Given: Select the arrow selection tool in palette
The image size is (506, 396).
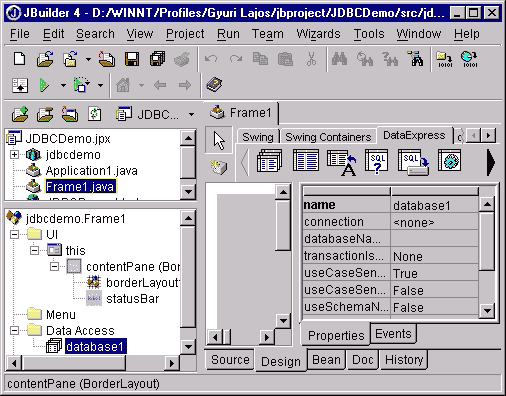Looking at the screenshot, I should coord(219,140).
